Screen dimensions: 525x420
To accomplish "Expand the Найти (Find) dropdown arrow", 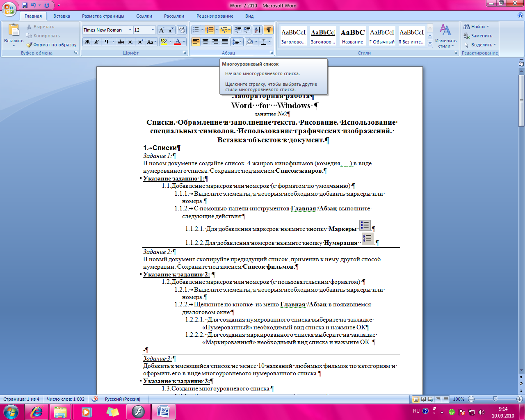I will [x=488, y=27].
